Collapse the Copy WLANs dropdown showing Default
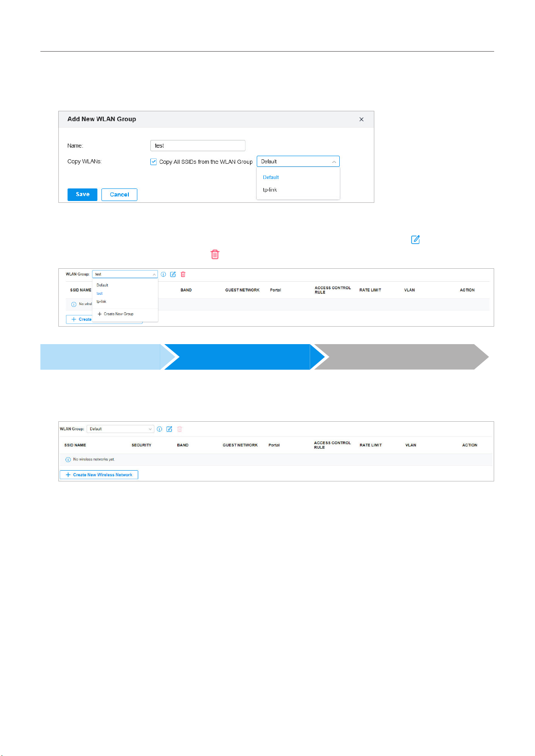The image size is (535, 756). [298, 162]
